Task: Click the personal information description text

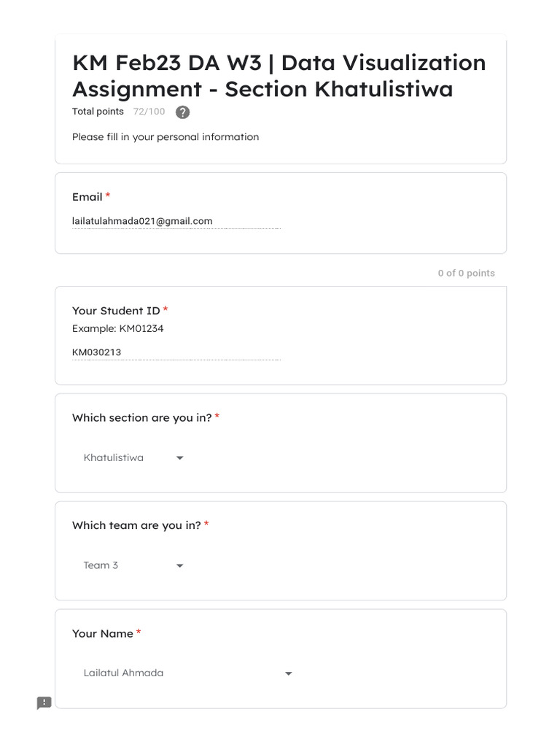Action: click(x=166, y=137)
